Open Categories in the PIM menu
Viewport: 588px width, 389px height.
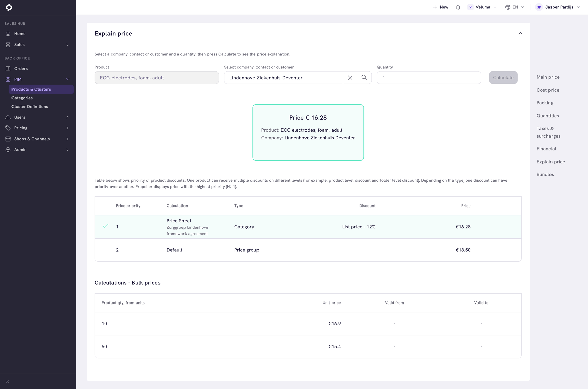pos(22,98)
